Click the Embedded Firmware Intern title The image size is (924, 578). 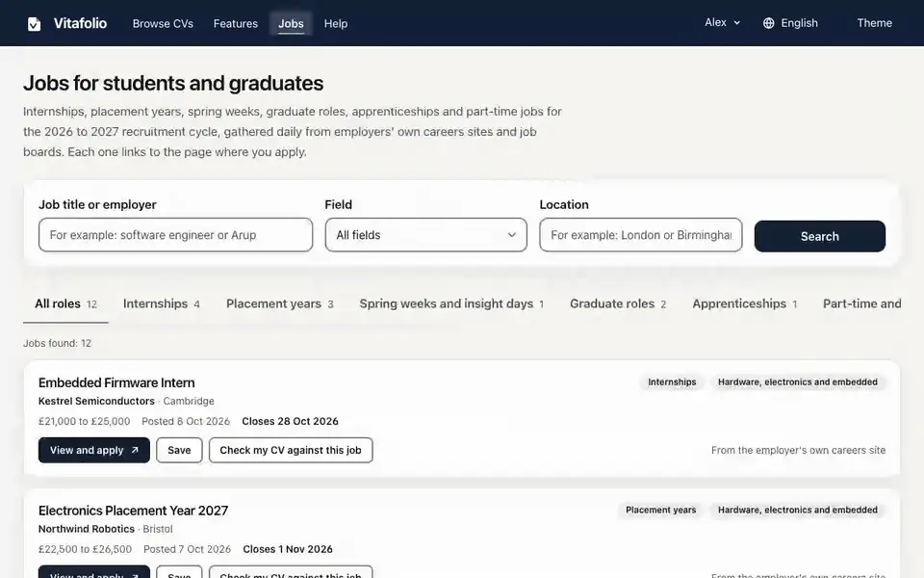[116, 382]
